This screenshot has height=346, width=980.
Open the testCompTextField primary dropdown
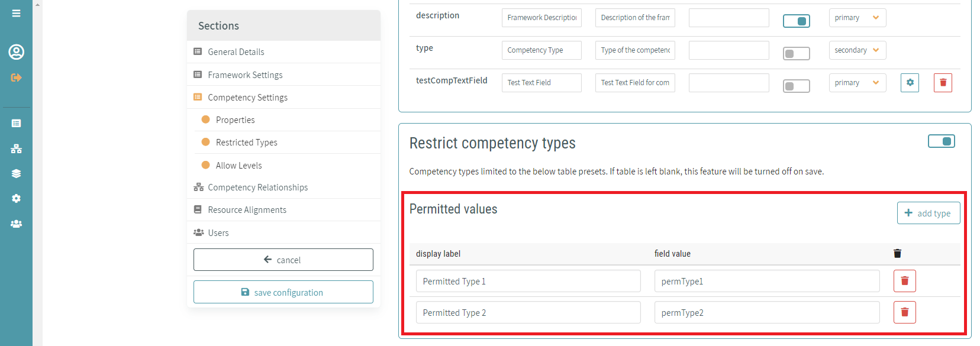click(x=857, y=83)
